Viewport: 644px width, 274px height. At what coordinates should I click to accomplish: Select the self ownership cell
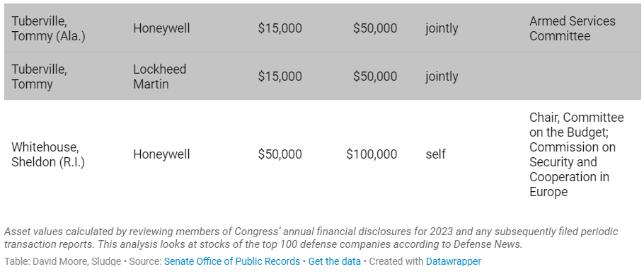(435, 154)
